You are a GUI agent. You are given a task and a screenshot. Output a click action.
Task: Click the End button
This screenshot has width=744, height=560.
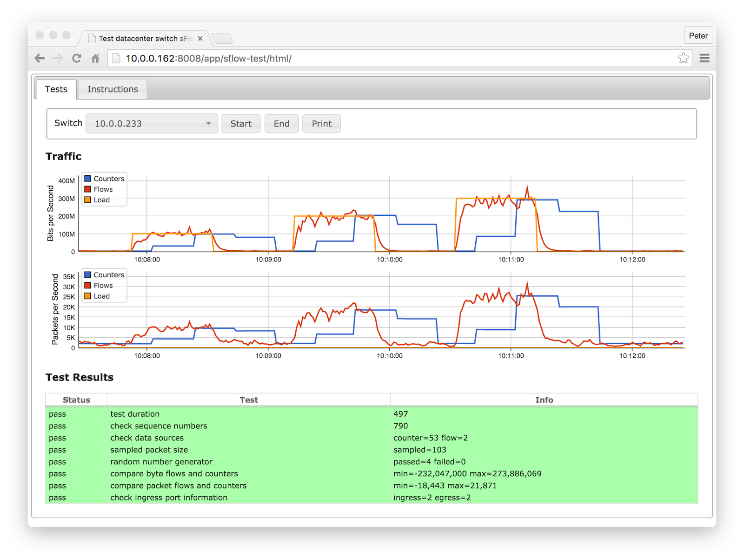(x=282, y=124)
